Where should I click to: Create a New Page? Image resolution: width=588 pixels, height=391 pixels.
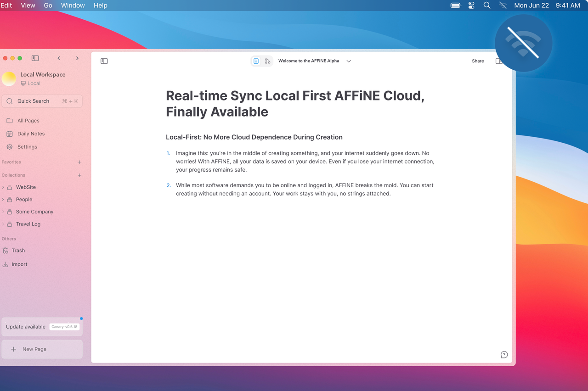pyautogui.click(x=42, y=349)
